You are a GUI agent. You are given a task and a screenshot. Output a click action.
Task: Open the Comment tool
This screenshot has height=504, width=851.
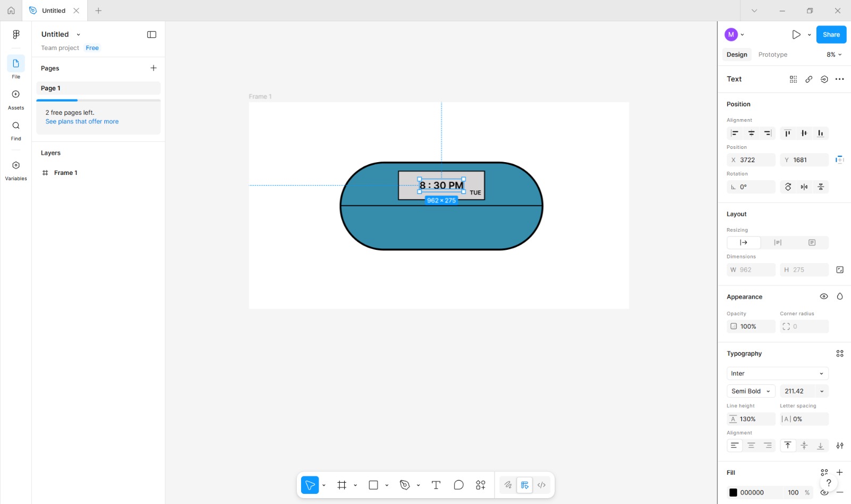click(x=458, y=484)
